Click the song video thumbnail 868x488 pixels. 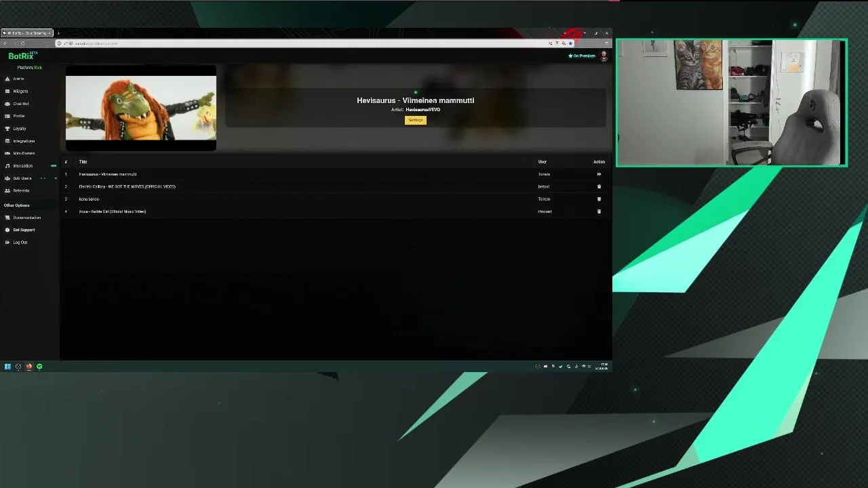click(x=141, y=108)
